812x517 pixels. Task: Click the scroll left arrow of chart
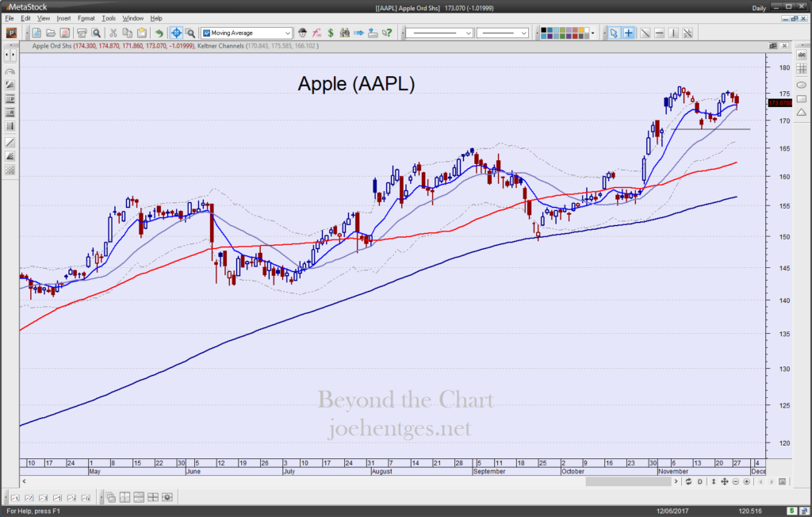coord(24,482)
